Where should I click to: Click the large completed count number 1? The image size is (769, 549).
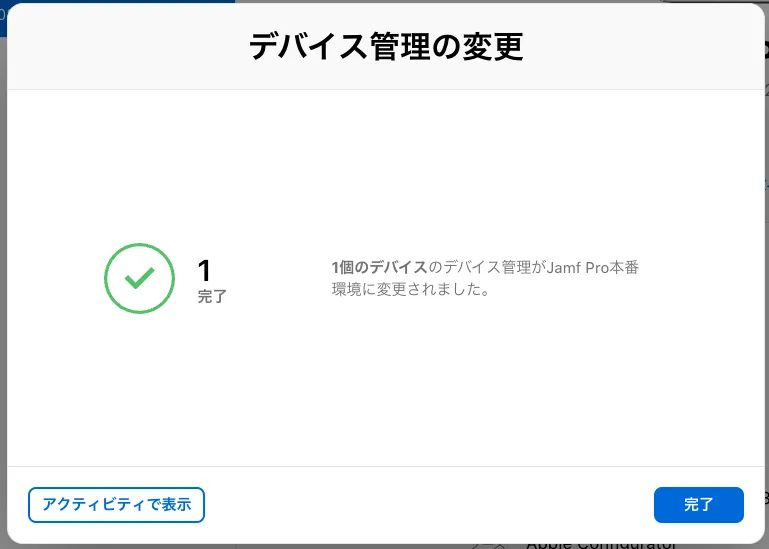pos(204,270)
